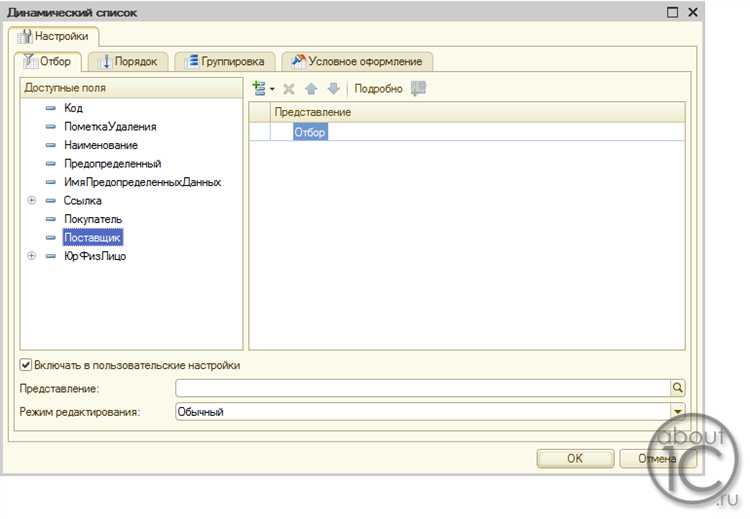Maximize the Динамический список window
The image size is (750, 519).
(x=672, y=12)
